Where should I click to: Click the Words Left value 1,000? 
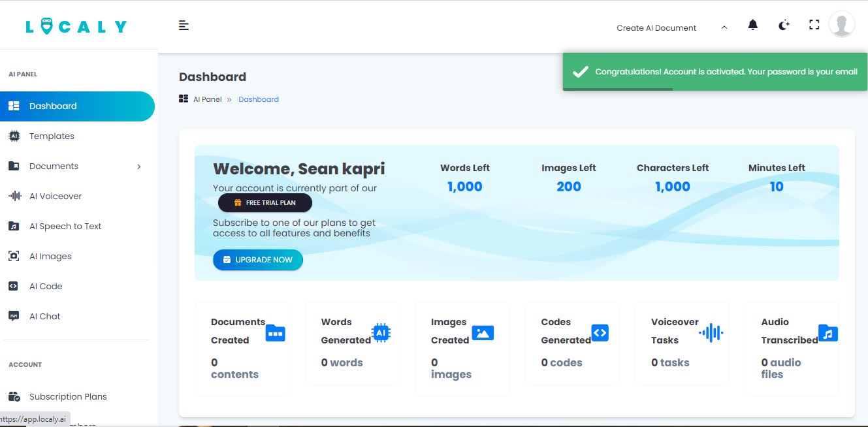pyautogui.click(x=465, y=187)
